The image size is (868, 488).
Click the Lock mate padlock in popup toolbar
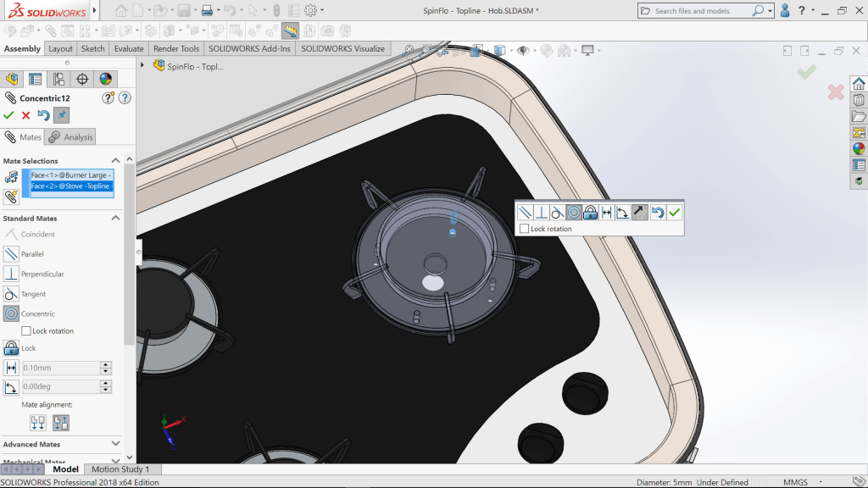tap(591, 213)
